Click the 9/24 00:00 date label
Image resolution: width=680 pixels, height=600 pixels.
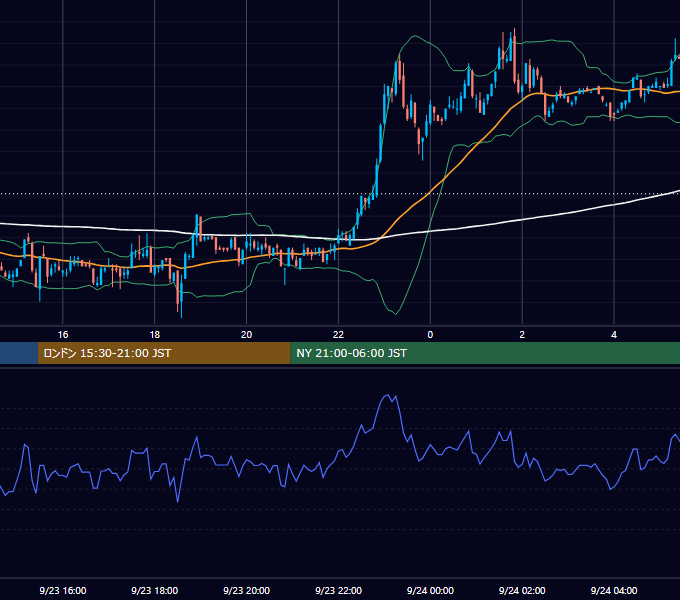[x=430, y=590]
